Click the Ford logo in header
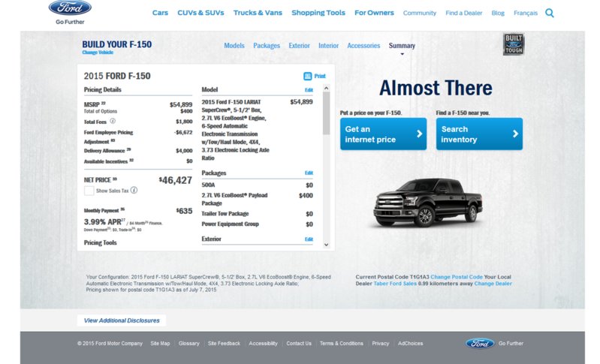Image resolution: width=600 pixels, height=364 pixels. pos(70,8)
